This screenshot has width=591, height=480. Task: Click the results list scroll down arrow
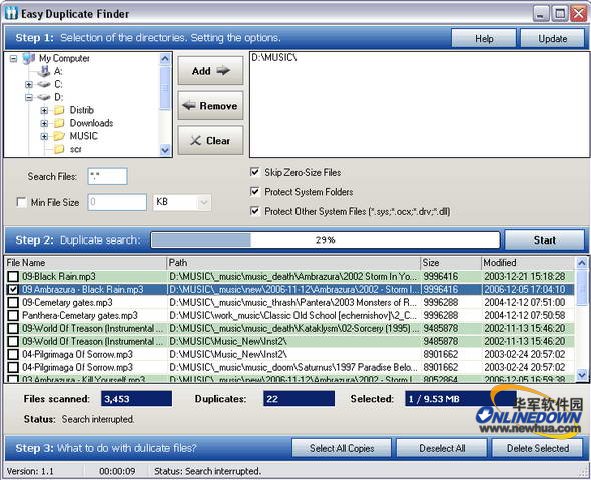click(582, 375)
